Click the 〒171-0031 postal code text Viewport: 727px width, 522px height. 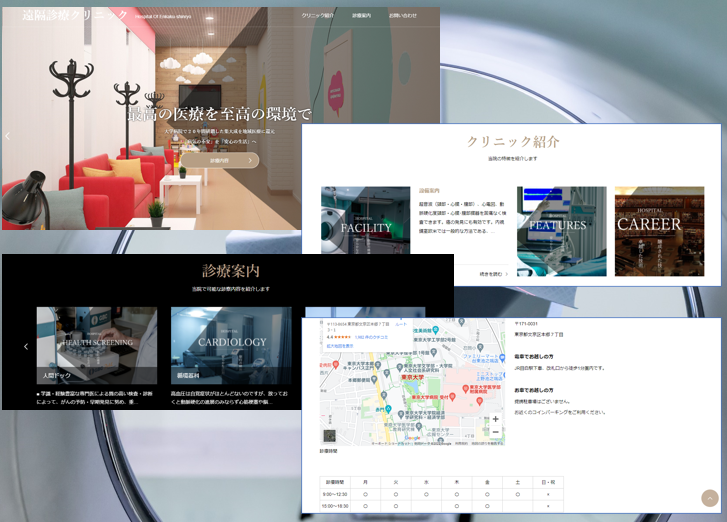click(526, 324)
